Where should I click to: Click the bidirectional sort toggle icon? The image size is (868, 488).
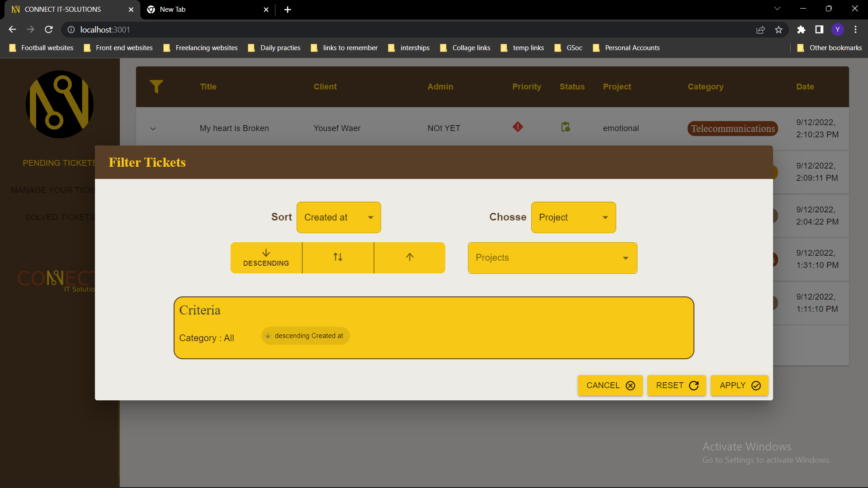click(338, 258)
